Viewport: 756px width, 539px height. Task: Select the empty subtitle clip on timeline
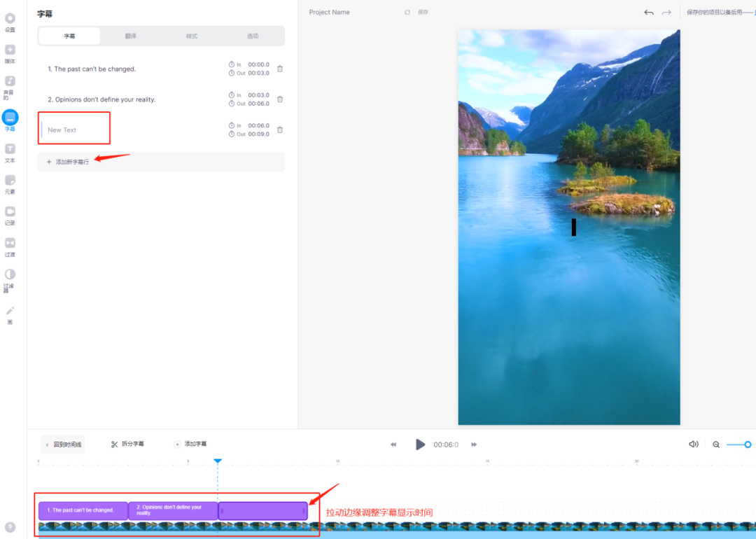(262, 510)
